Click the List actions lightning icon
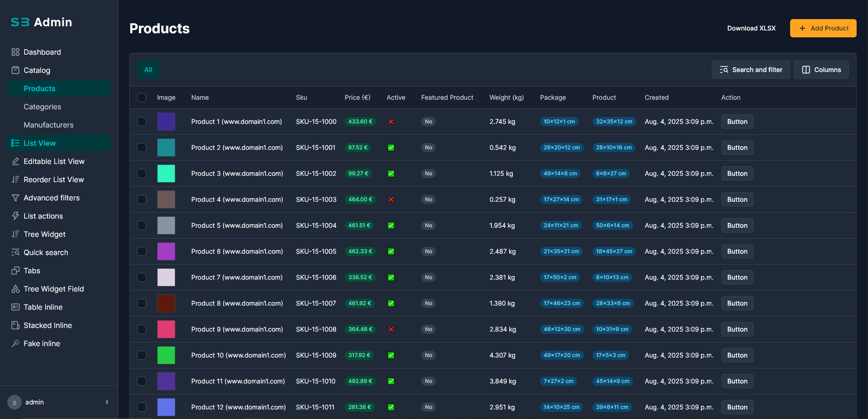This screenshot has height=419, width=868. pos(15,216)
